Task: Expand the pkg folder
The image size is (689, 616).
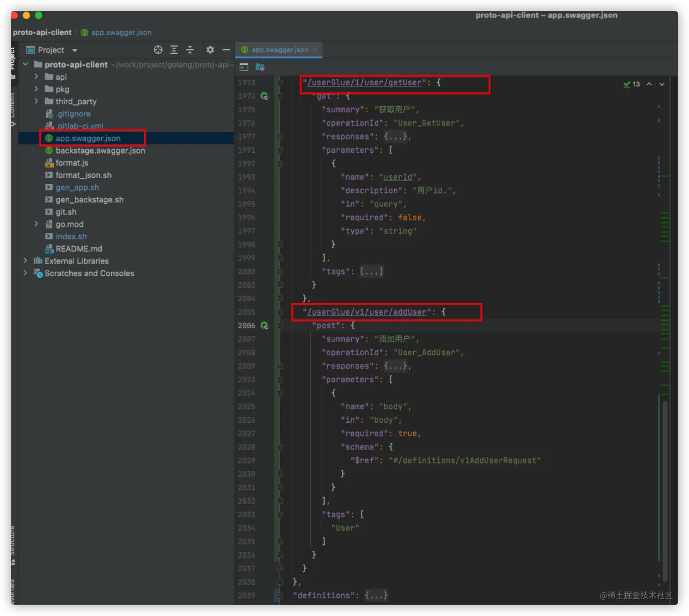Action: [x=36, y=89]
